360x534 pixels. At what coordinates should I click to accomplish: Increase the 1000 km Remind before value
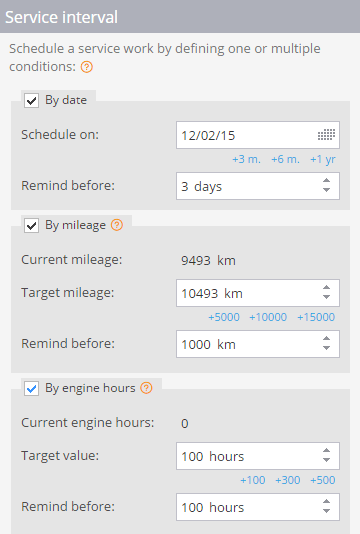pos(326,339)
